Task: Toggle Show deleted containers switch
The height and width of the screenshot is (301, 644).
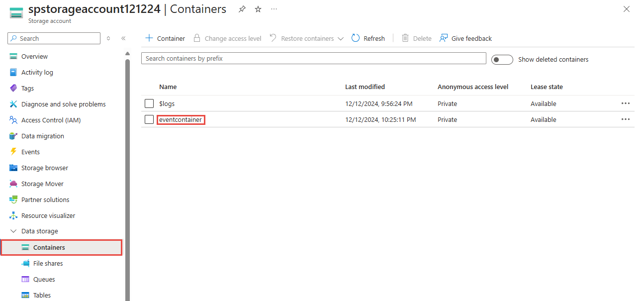Action: pos(502,60)
